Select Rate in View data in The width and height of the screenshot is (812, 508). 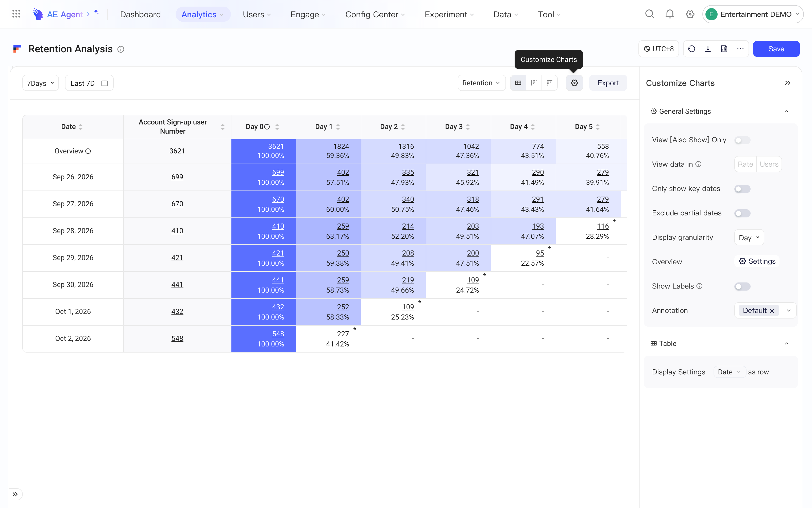(x=745, y=164)
